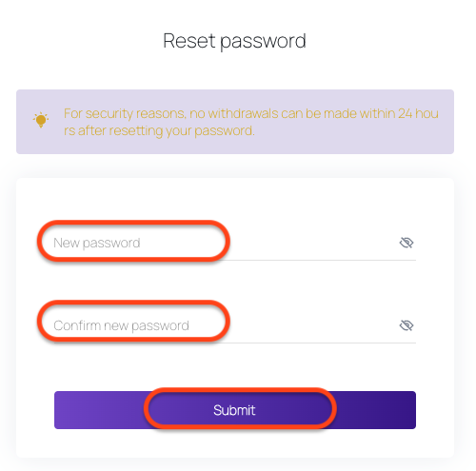Click the security withdrawal notice text
Screen dimensions: 476x471
251,122
